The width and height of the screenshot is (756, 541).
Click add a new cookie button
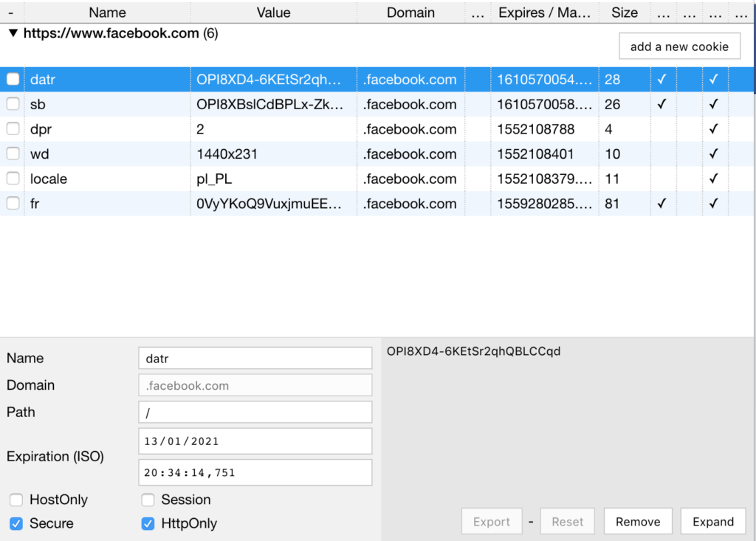click(679, 46)
